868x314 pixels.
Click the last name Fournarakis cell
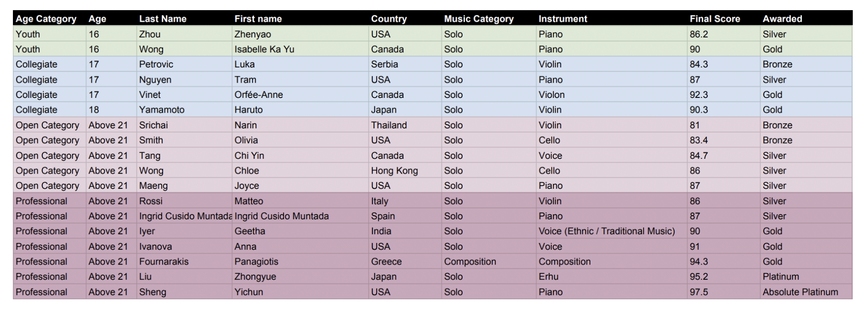coord(164,261)
